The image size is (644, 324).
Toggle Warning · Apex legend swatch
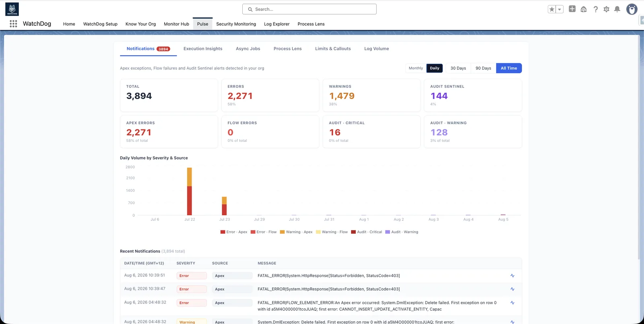(282, 232)
